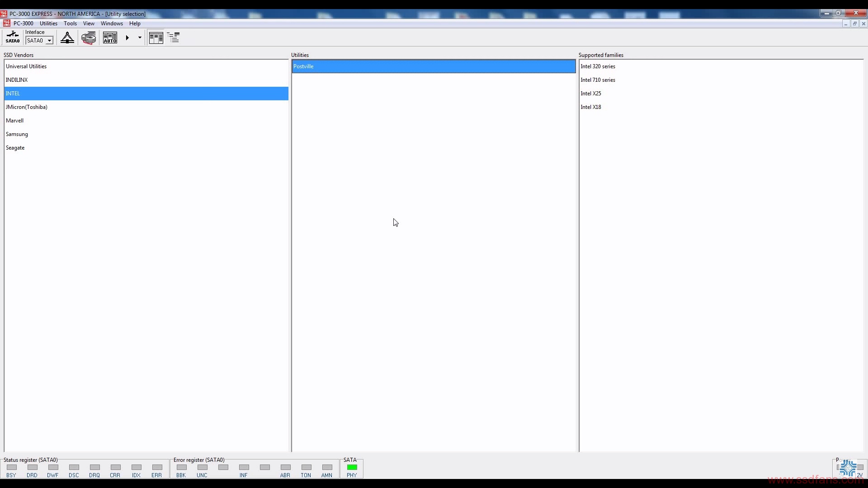Select the INTEL vendor row
The width and height of the screenshot is (868, 488).
[x=146, y=94]
